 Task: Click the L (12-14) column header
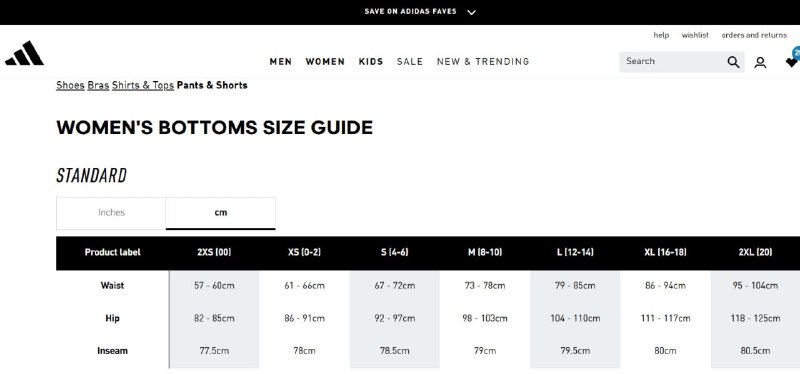575,253
